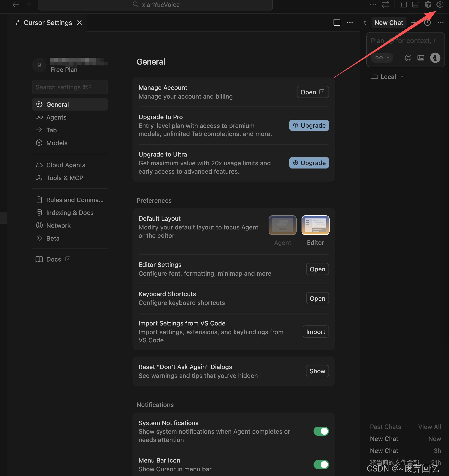This screenshot has height=476, width=449.
Task: Click the attach image icon in chat
Action: [x=421, y=58]
